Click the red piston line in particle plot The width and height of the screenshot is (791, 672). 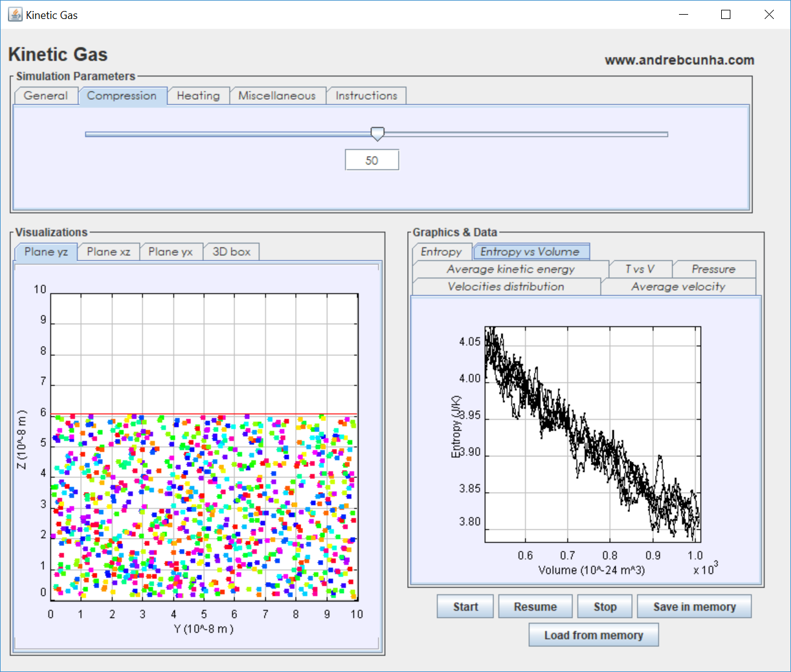click(204, 414)
